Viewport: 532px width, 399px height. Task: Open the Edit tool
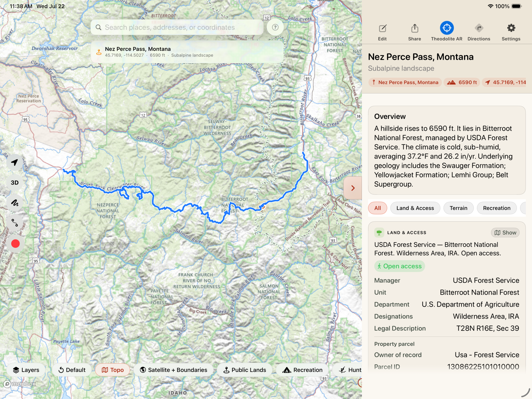click(x=382, y=32)
